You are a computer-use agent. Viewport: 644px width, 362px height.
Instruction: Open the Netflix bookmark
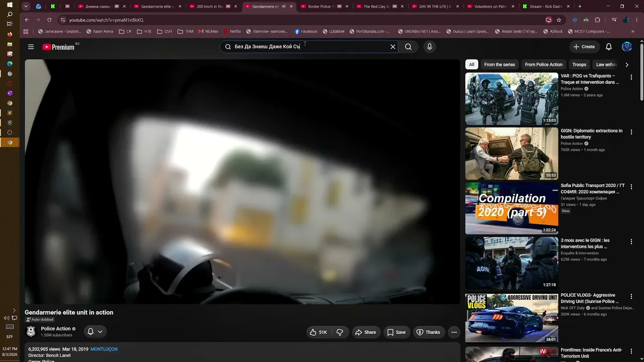pyautogui.click(x=232, y=31)
